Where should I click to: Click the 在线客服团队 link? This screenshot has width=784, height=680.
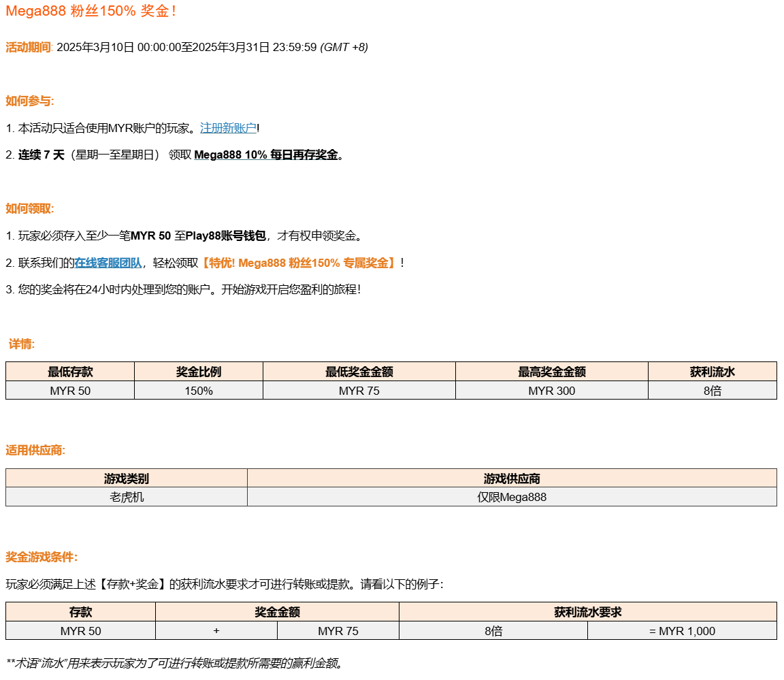coord(108,263)
